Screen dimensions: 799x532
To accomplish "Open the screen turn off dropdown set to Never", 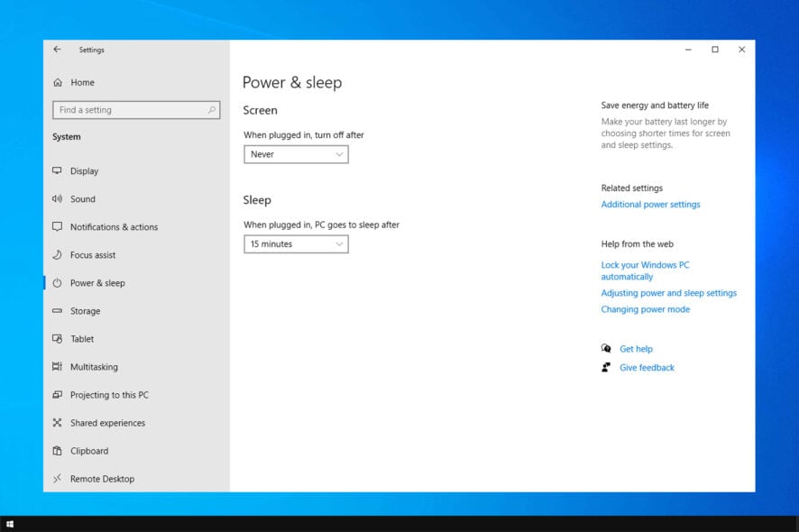I will click(x=296, y=154).
